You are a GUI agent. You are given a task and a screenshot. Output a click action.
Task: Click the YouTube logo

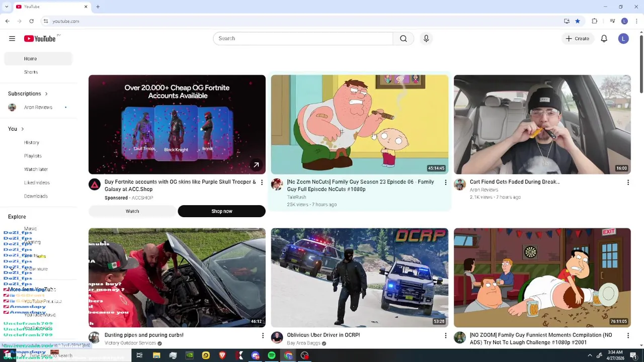tap(40, 39)
